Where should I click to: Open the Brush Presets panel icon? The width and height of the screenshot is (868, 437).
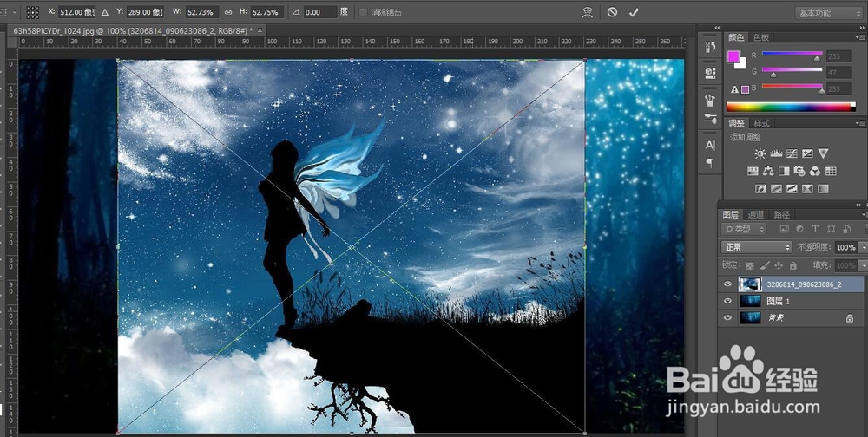(710, 100)
